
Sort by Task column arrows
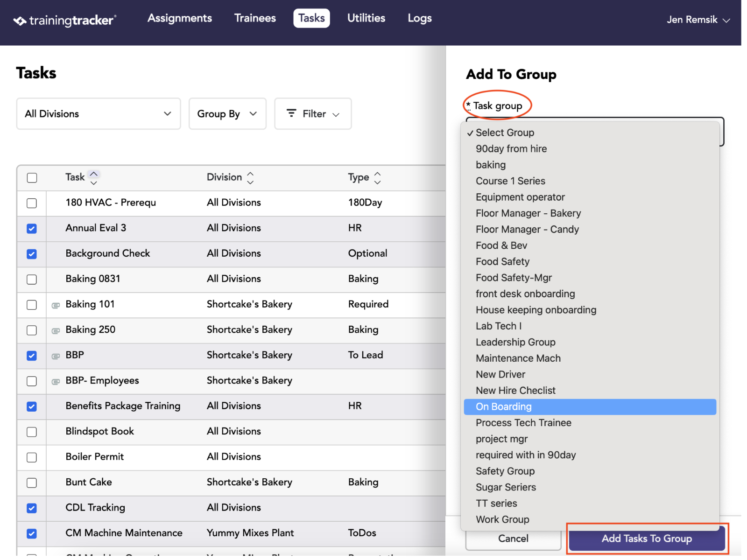pos(94,178)
